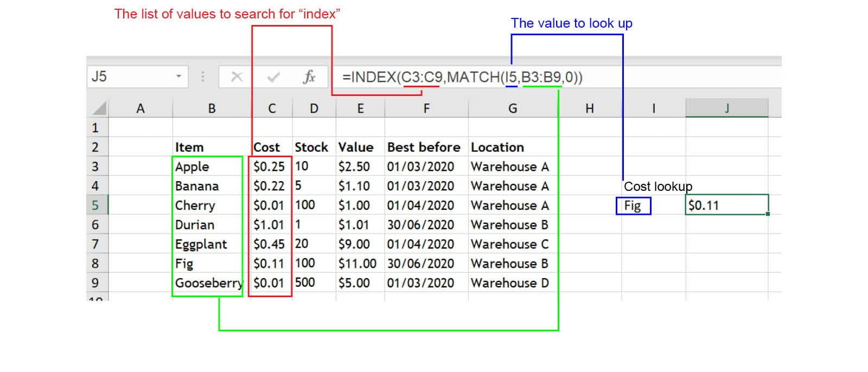Click the formula bar resize dots handle
The width and height of the screenshot is (868, 372).
point(203,76)
